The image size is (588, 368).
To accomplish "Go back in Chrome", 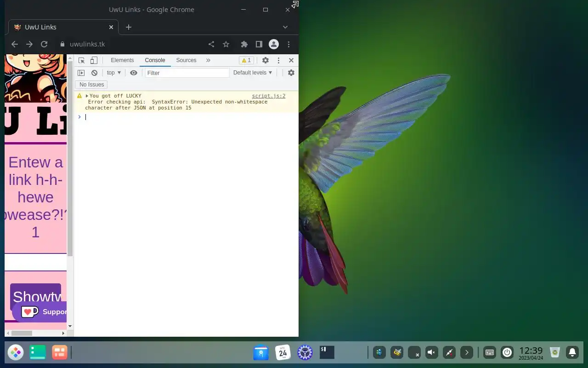I will (x=15, y=44).
